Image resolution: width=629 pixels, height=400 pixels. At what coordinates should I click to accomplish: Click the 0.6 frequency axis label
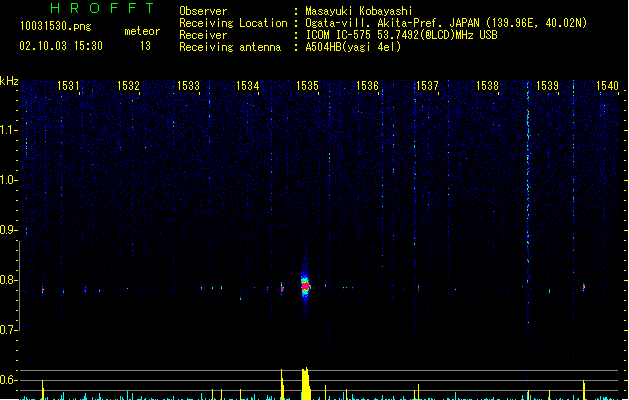[x=9, y=380]
